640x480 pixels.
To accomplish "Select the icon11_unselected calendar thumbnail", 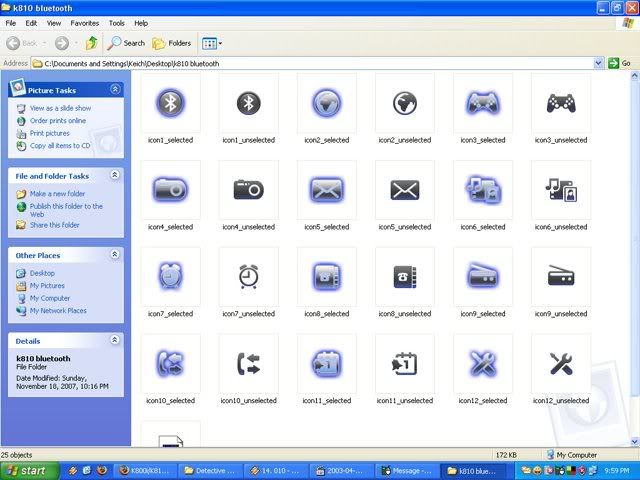I will click(x=405, y=364).
